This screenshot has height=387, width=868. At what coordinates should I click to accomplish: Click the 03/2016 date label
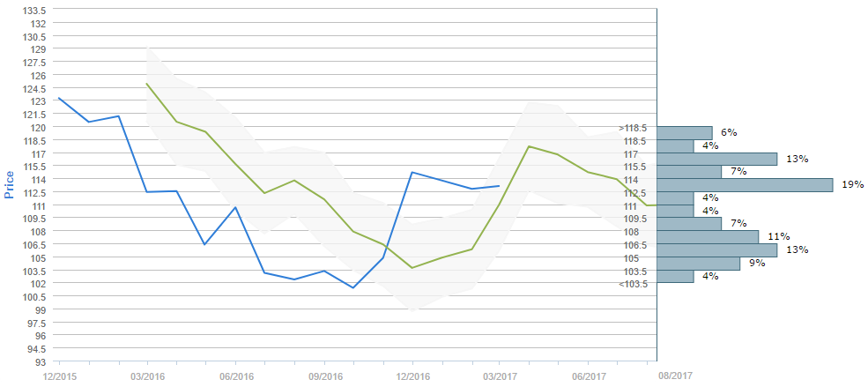point(147,376)
